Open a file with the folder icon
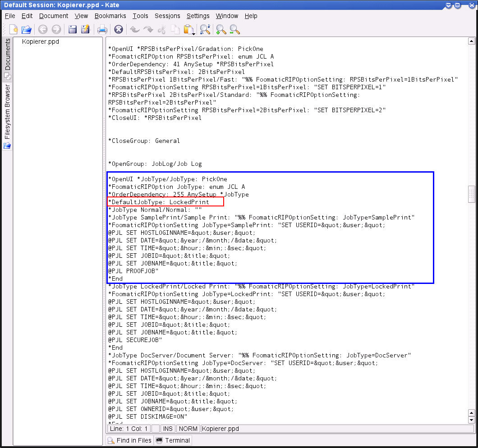The image size is (478, 448). pos(27,30)
